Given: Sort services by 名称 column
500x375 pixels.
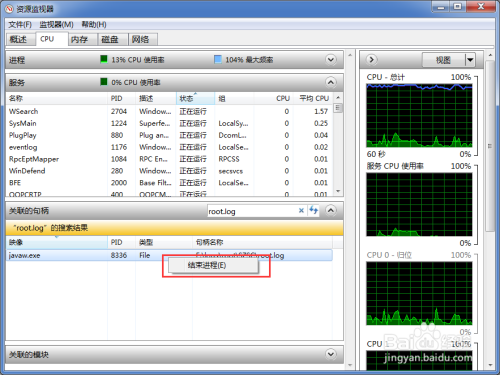Looking at the screenshot, I should [57, 98].
